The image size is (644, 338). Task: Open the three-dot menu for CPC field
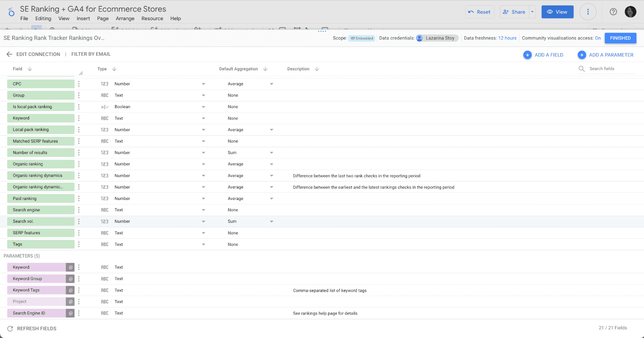tap(79, 84)
